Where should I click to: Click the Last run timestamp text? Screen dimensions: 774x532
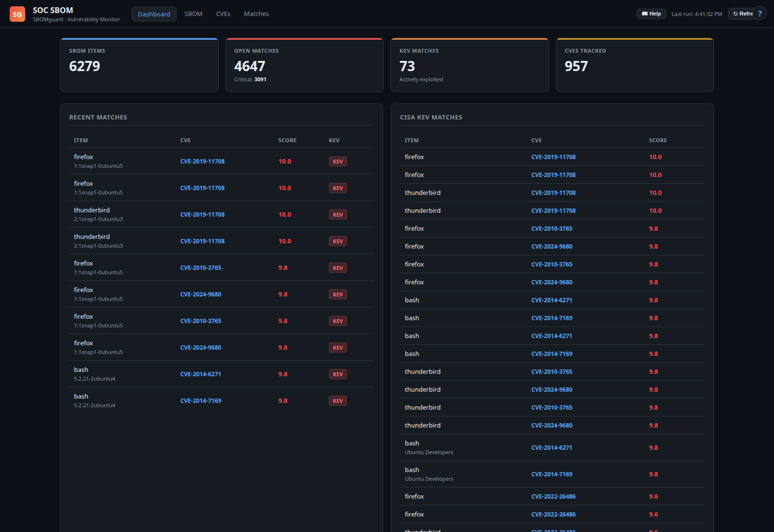pos(697,14)
